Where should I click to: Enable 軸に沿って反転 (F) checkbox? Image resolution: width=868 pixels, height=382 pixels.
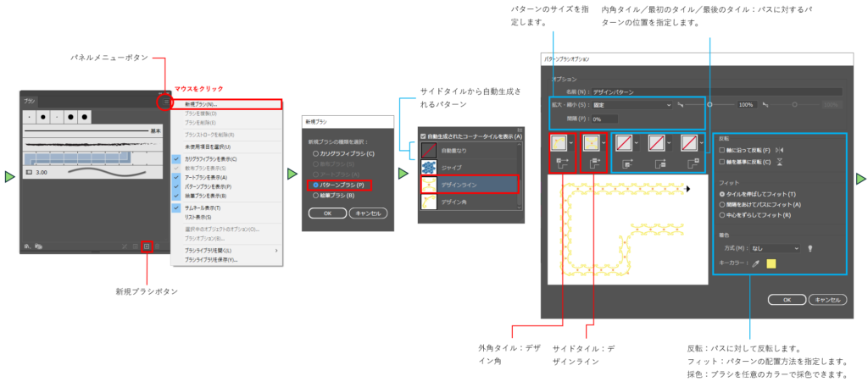click(722, 149)
